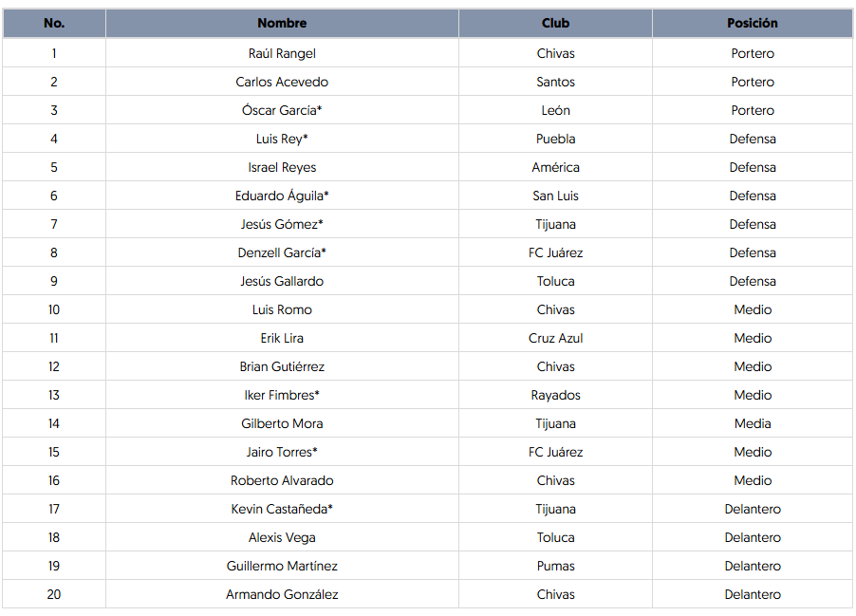
Task: Click on Armando González's name
Action: (x=282, y=594)
